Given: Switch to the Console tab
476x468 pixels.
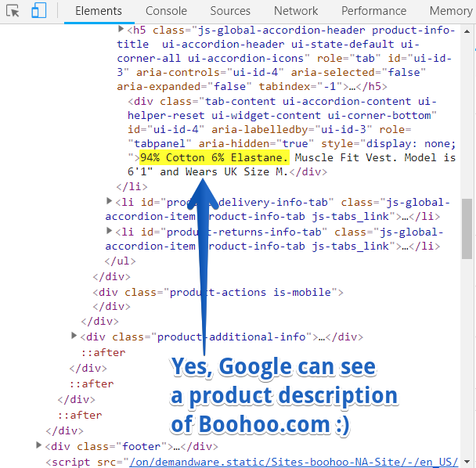Looking at the screenshot, I should [x=166, y=11].
